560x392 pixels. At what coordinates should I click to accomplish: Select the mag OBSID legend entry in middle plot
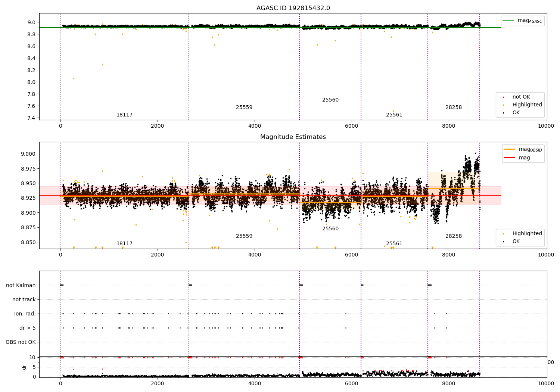pos(523,149)
